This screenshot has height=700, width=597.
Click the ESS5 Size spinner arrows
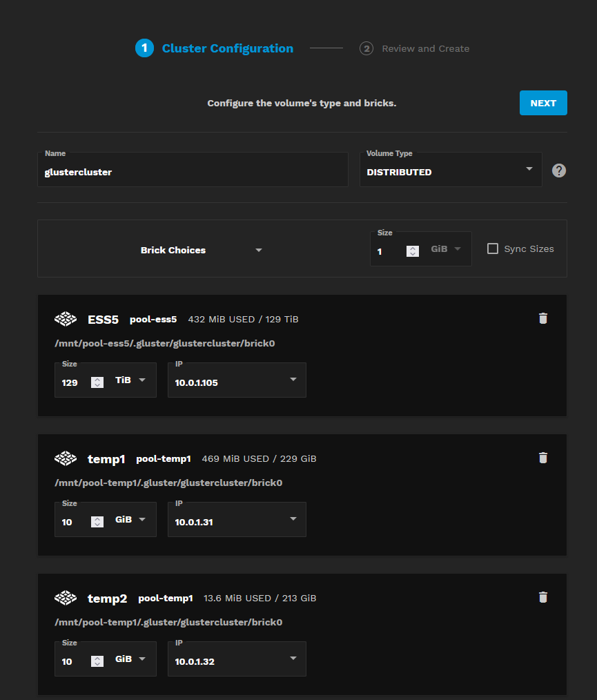click(97, 382)
